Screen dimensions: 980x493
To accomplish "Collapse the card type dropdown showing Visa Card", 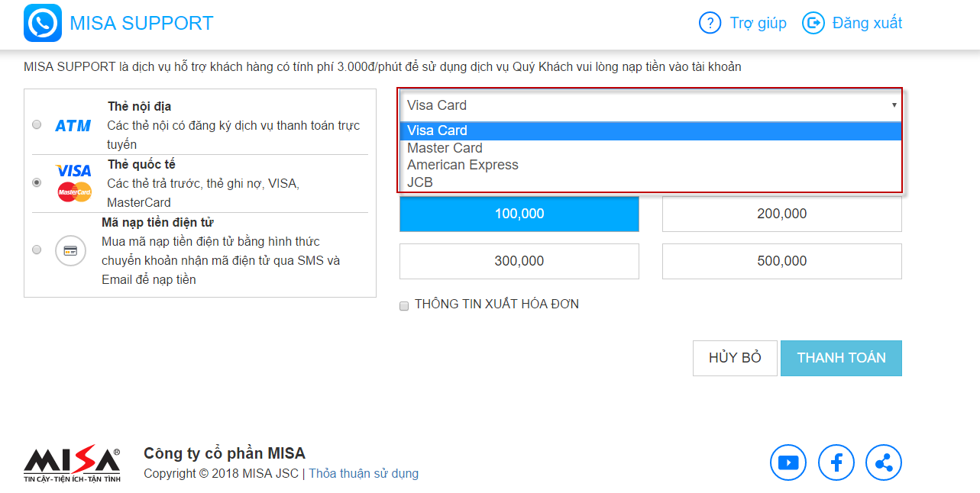I will coord(650,105).
